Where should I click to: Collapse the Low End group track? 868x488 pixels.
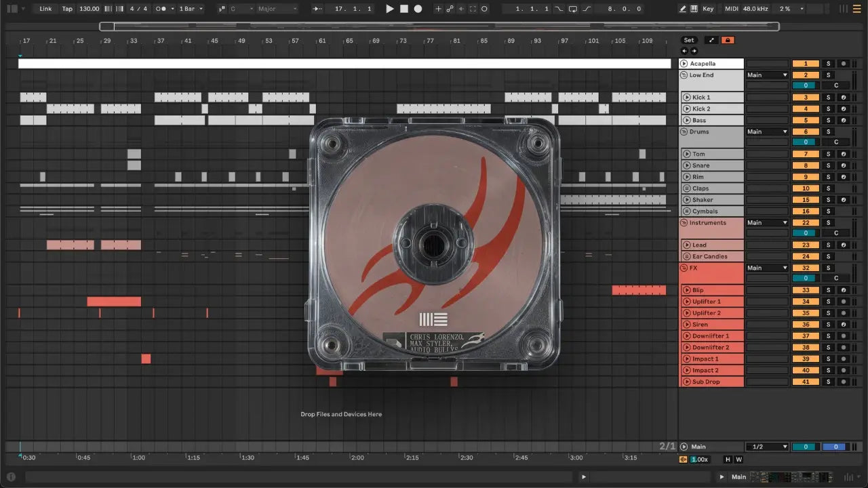(684, 75)
